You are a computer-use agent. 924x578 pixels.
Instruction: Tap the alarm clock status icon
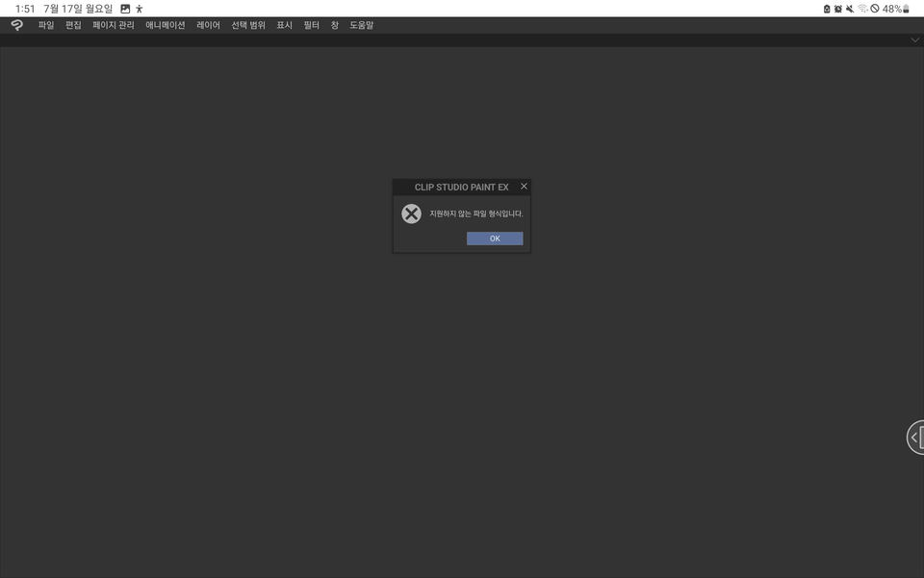(x=838, y=9)
